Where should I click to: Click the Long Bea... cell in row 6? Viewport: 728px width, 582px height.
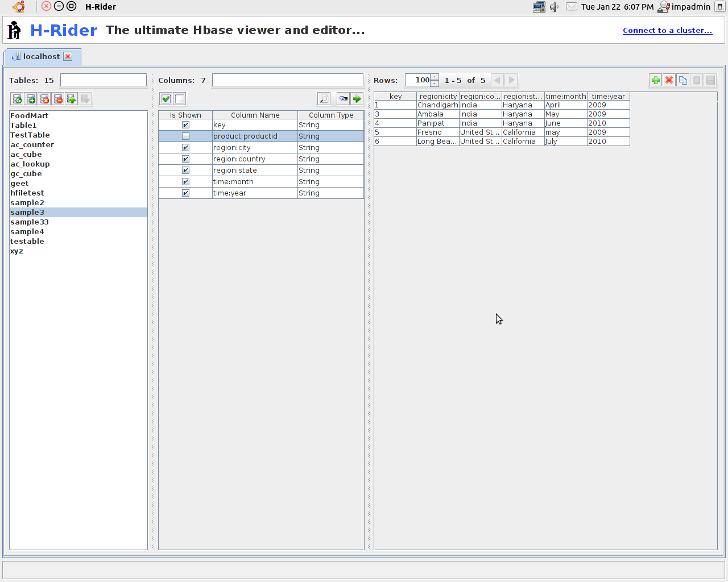(x=438, y=142)
